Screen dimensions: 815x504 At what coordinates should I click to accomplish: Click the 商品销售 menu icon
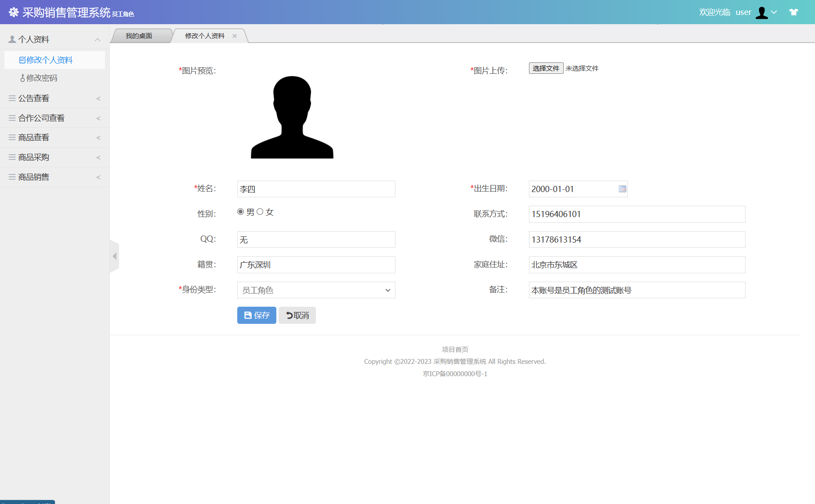[x=11, y=177]
